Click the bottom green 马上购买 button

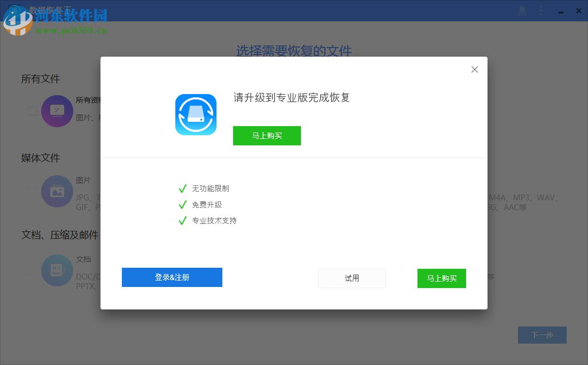click(x=442, y=278)
